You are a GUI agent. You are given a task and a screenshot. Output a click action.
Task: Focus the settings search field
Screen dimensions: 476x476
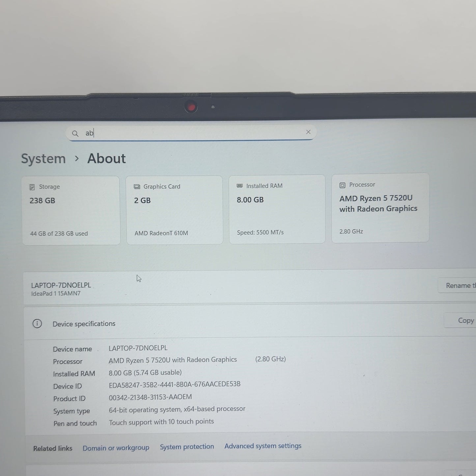pos(191,133)
